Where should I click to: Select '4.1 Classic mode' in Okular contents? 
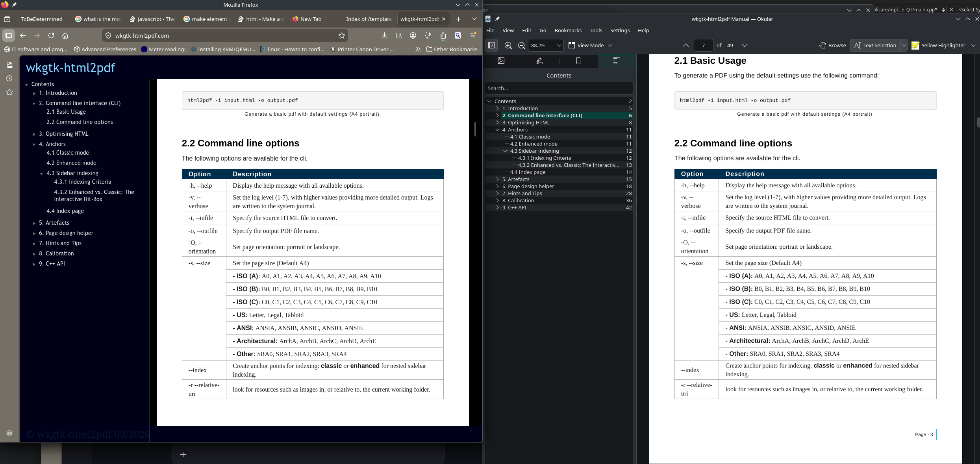pyautogui.click(x=559, y=137)
